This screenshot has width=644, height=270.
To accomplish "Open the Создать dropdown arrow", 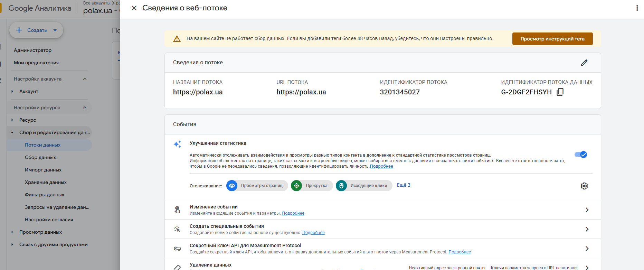I will pos(55,30).
